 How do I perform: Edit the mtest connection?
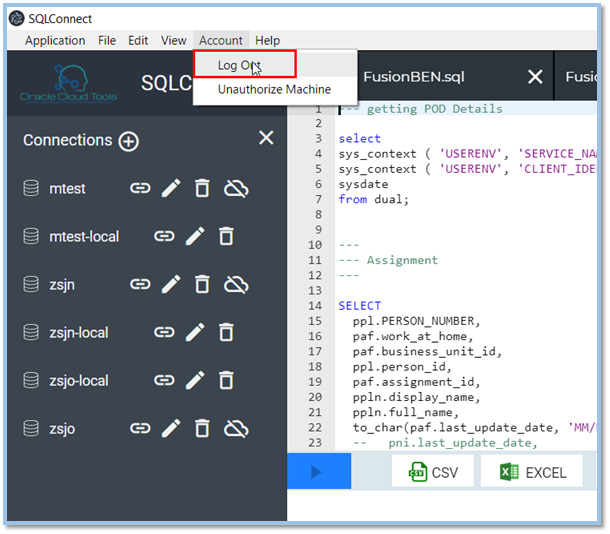coord(171,188)
